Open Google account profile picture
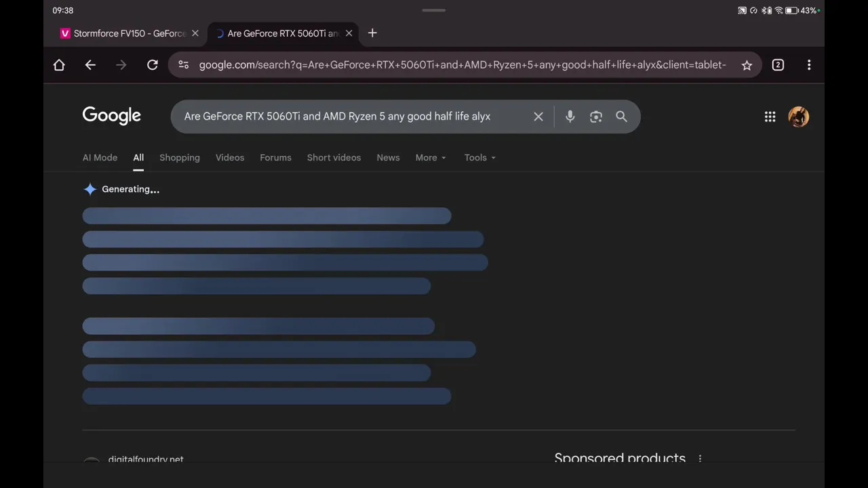The height and width of the screenshot is (488, 868). coord(799,117)
